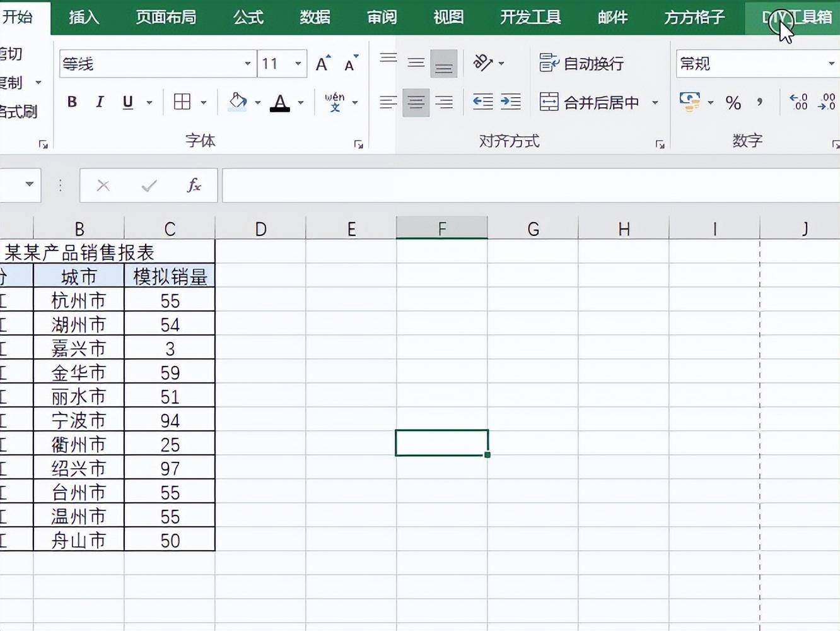Screen dimensions: 840x631
Task: Click 合并后居中 merge and center
Action: [x=589, y=102]
